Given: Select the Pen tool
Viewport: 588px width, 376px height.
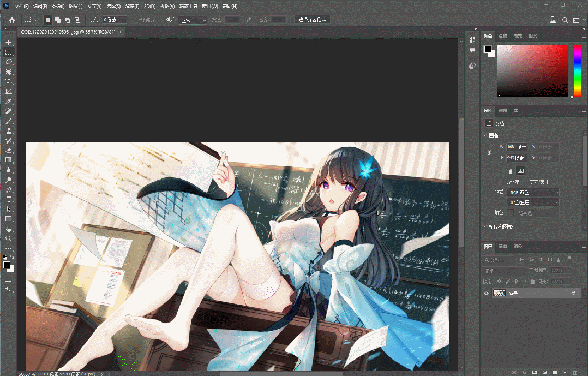Looking at the screenshot, I should 9,189.
